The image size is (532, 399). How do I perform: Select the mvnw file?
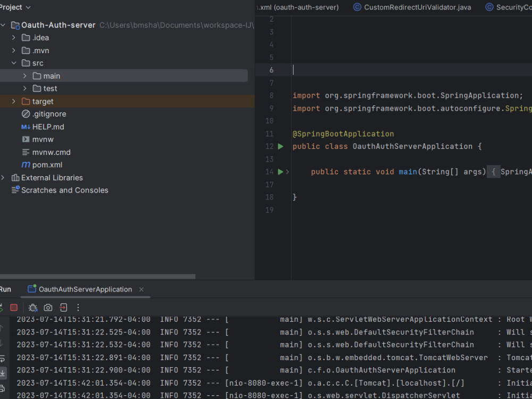[x=43, y=139]
